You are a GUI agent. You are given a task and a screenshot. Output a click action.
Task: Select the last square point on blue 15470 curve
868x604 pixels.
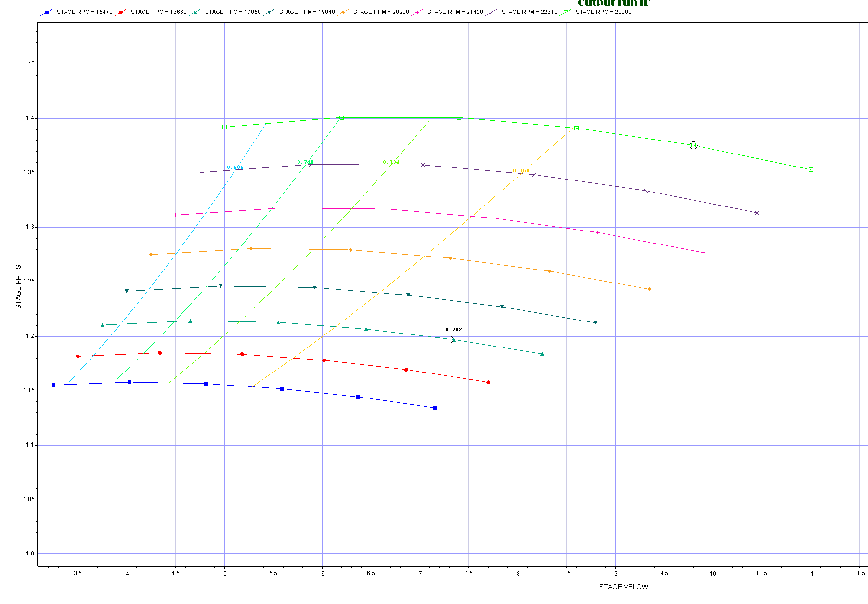pyautogui.click(x=435, y=408)
